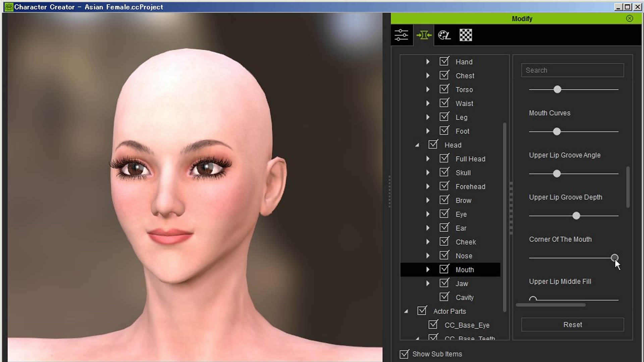Screen dimensions: 644x362
Task: Expand the Leg tree node
Action: (428, 117)
